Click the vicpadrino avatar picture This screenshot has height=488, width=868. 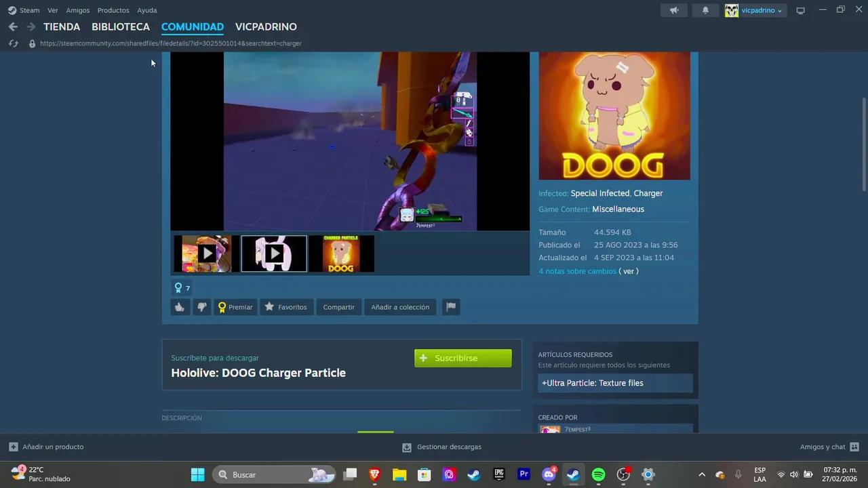[732, 10]
